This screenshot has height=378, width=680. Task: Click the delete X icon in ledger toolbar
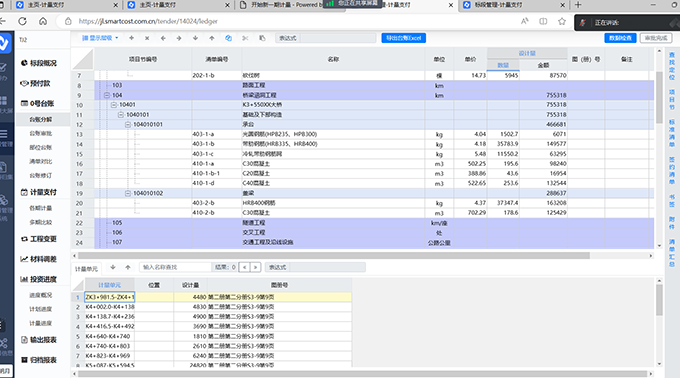(x=147, y=38)
